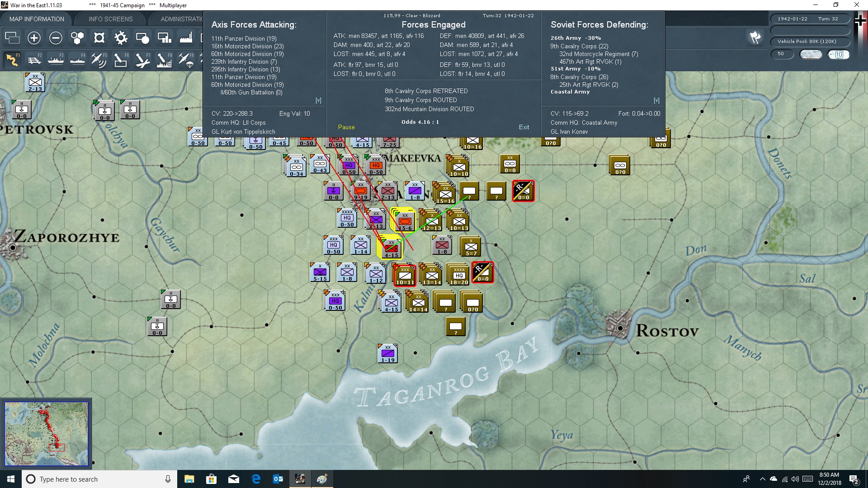Viewport: 868px width, 488px height.
Task: Select F6 bomb unit mode icon
Action: (x=121, y=60)
